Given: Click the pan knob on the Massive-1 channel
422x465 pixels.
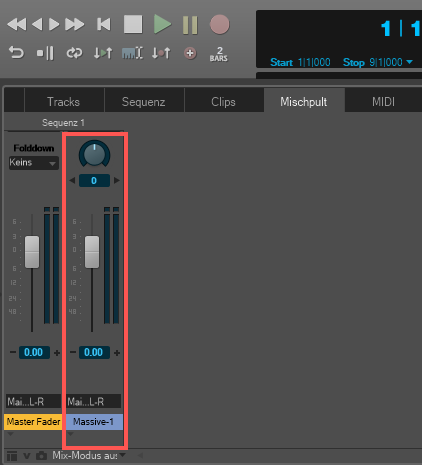Looking at the screenshot, I should 94,154.
